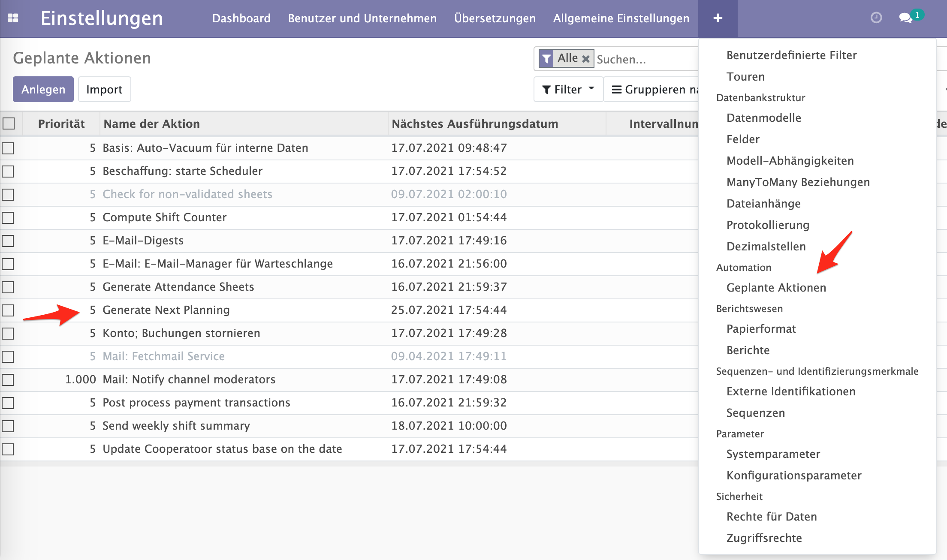Screen dimensions: 947x560
Task: Open the Dashboard menu
Action: tap(241, 18)
